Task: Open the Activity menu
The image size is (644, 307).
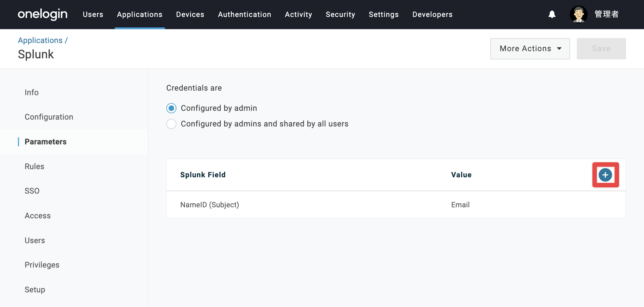Action: pos(299,14)
